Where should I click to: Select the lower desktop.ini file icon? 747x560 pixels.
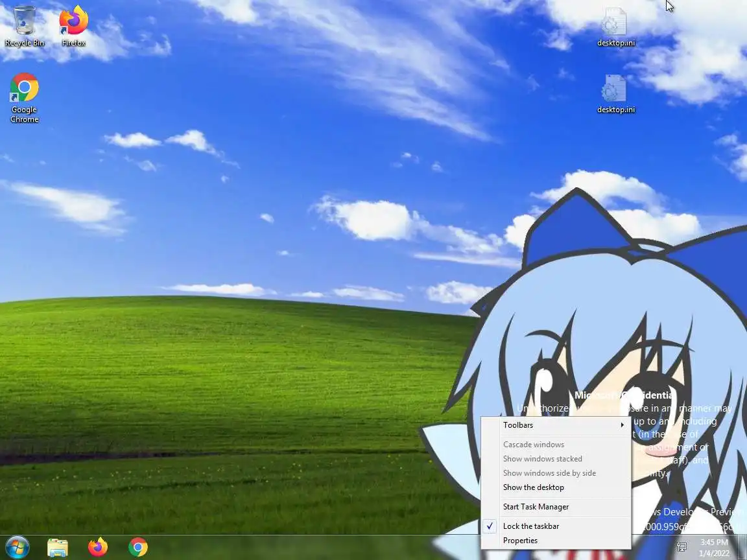[615, 94]
